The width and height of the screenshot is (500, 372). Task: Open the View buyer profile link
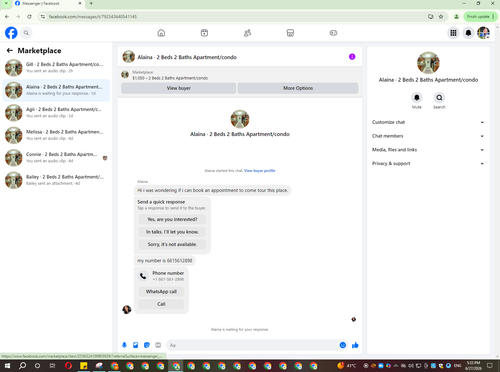260,171
